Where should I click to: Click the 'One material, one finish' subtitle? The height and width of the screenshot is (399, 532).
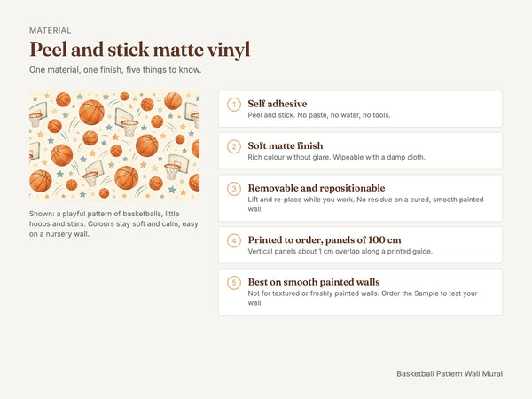coord(115,70)
